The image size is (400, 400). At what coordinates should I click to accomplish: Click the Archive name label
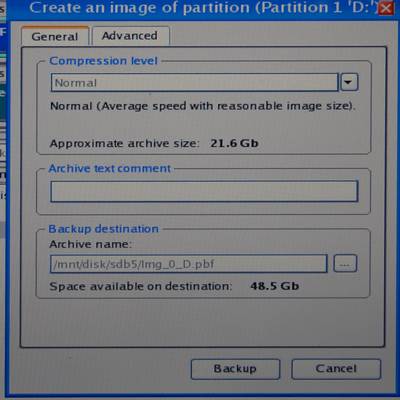(90, 244)
